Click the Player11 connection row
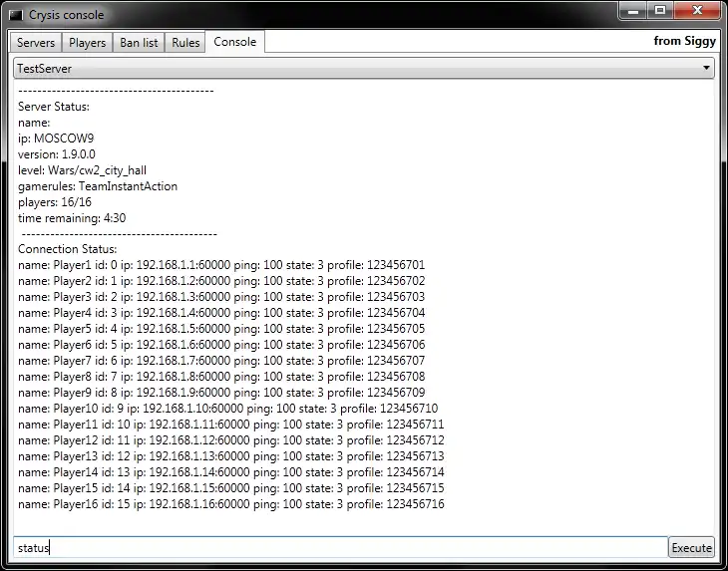728x571 pixels. point(231,425)
